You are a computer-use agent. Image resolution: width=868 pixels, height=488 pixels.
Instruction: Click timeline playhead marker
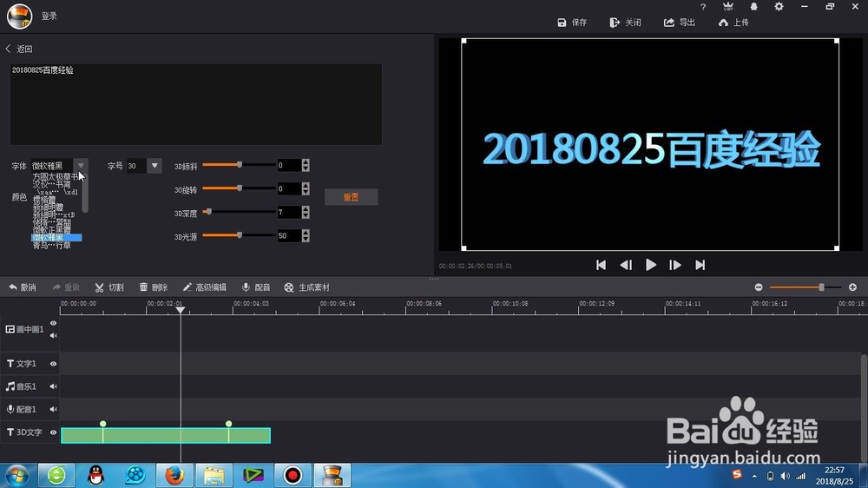coord(181,310)
